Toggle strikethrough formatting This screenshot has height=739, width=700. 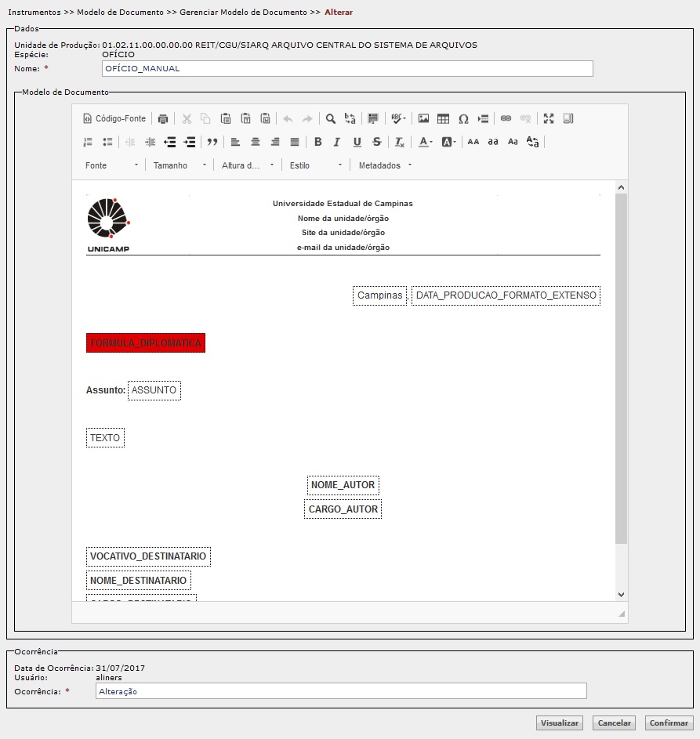[x=376, y=142]
